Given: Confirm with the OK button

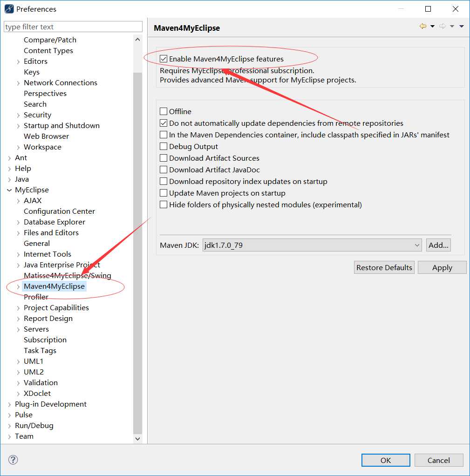Looking at the screenshot, I should coord(386,460).
